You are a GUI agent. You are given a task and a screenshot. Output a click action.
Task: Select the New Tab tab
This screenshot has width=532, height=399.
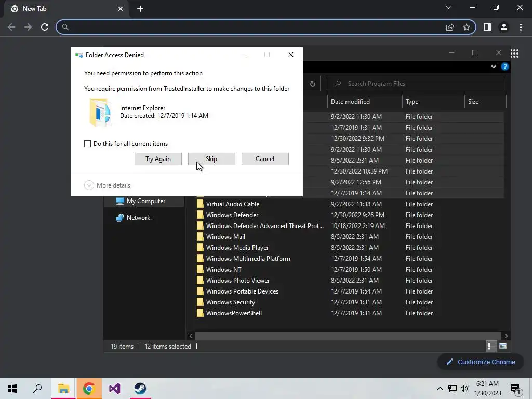66,9
